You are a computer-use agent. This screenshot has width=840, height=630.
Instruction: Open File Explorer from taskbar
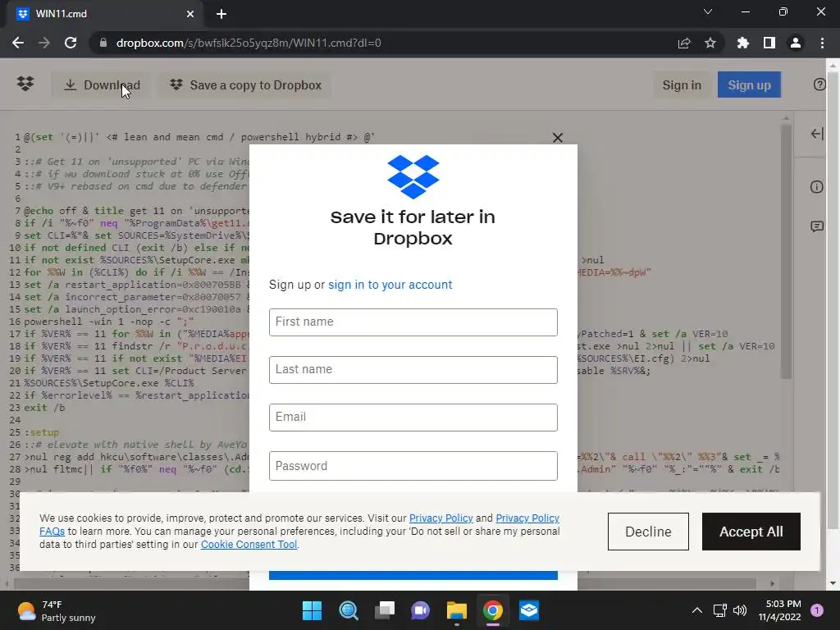point(456,610)
